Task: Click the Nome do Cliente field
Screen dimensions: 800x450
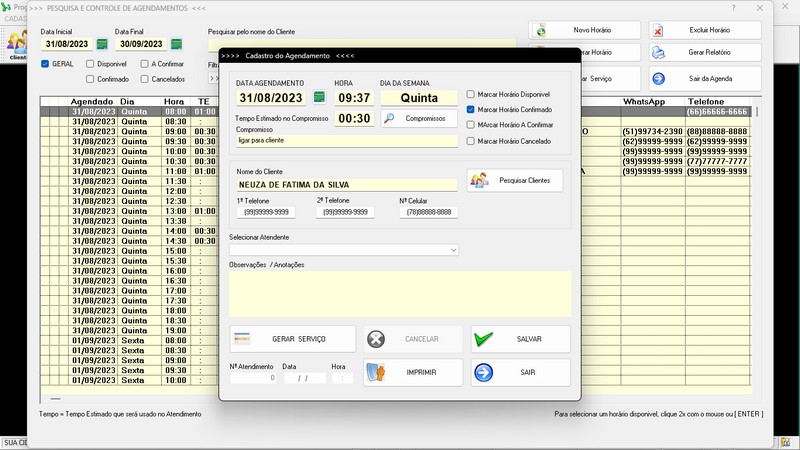Action: click(x=346, y=185)
